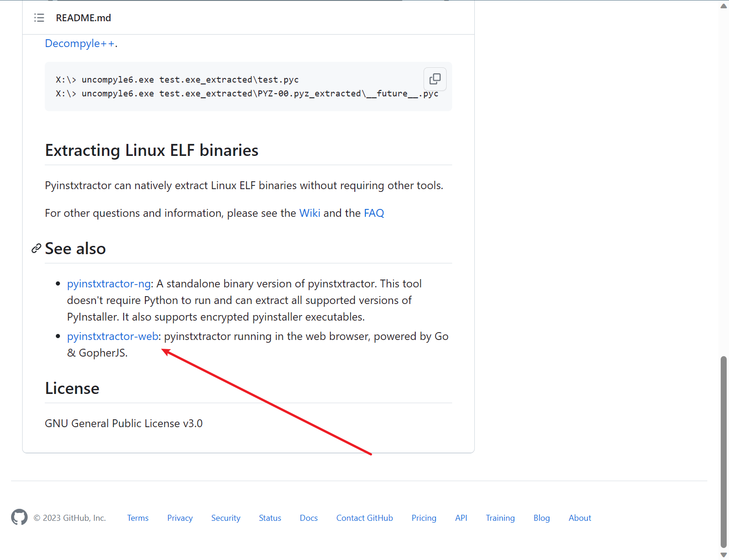This screenshot has width=729, height=560.
Task: Visit the pyinstxtractor-ng project link
Action: coord(109,284)
